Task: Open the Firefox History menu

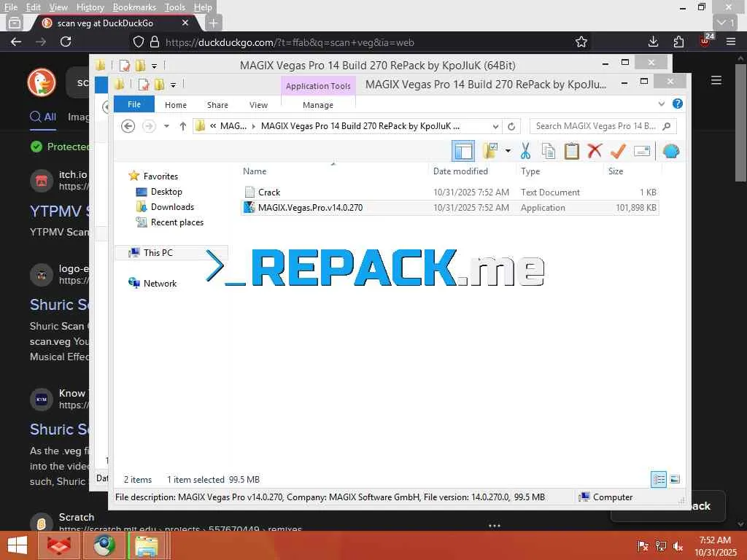Action: point(90,7)
